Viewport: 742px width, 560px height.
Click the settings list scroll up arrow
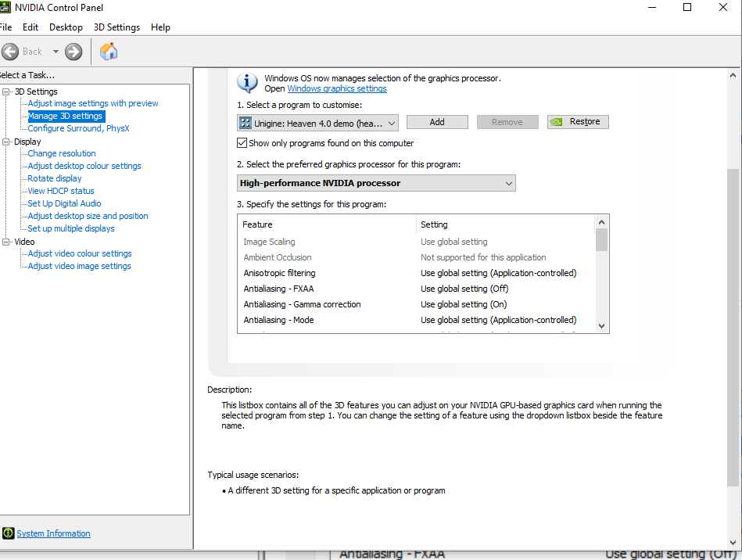click(601, 222)
